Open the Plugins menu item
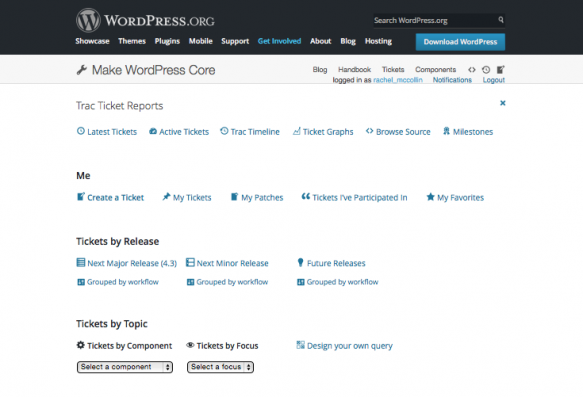 pos(167,41)
